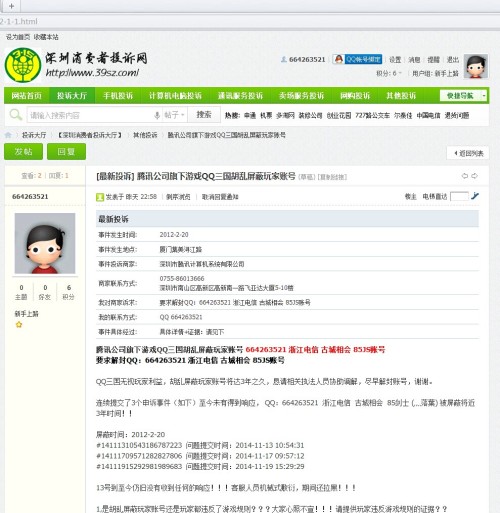Click hot search term 727路公交车
This screenshot has height=513, width=500.
(x=372, y=115)
